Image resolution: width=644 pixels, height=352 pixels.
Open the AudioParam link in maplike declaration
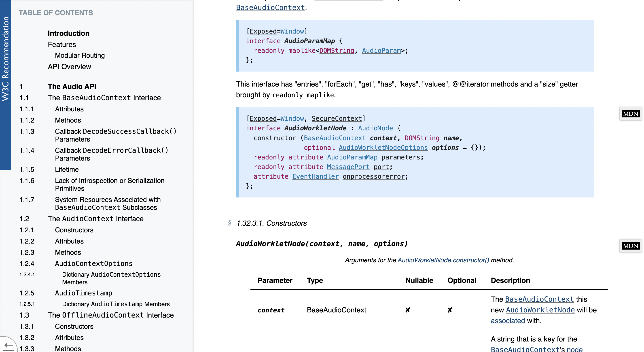(x=381, y=51)
